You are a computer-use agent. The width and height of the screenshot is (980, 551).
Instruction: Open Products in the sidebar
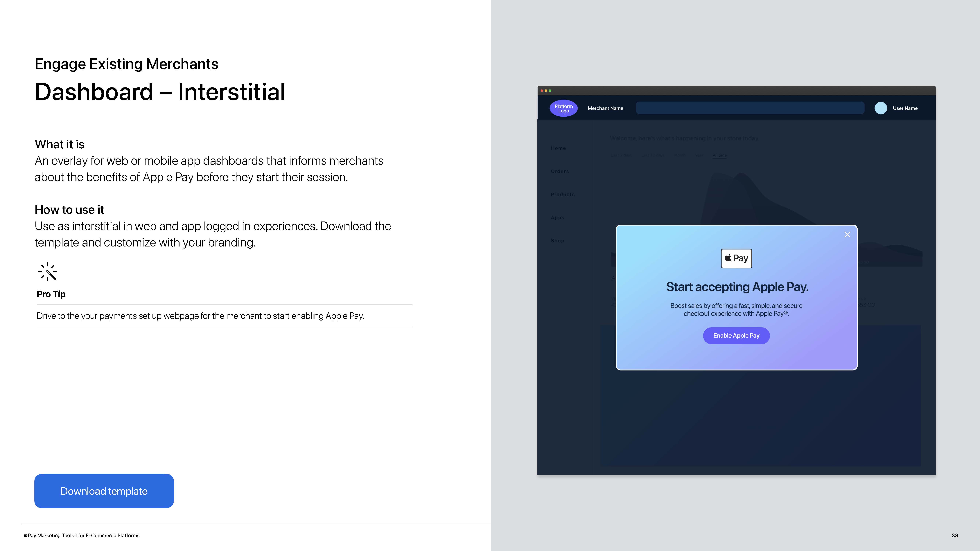563,195
